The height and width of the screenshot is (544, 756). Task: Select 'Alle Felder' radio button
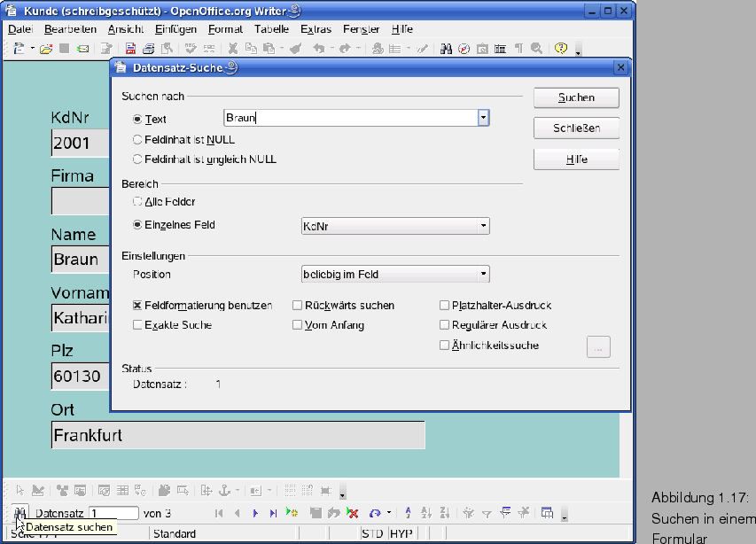pos(136,202)
